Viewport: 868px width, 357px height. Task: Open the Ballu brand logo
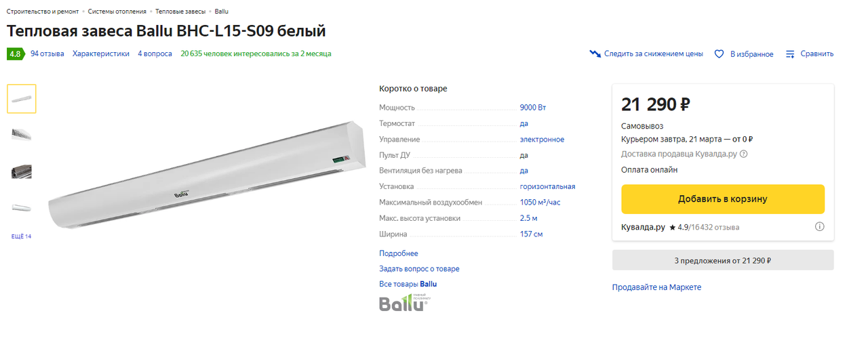[404, 303]
